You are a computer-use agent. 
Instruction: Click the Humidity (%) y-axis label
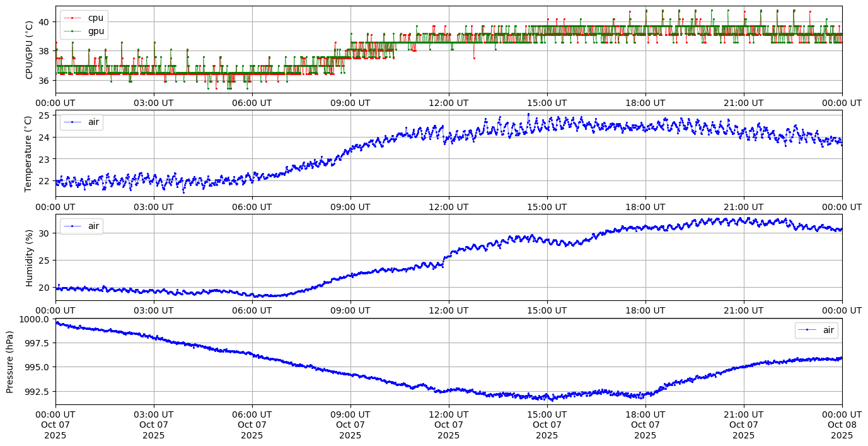point(29,257)
